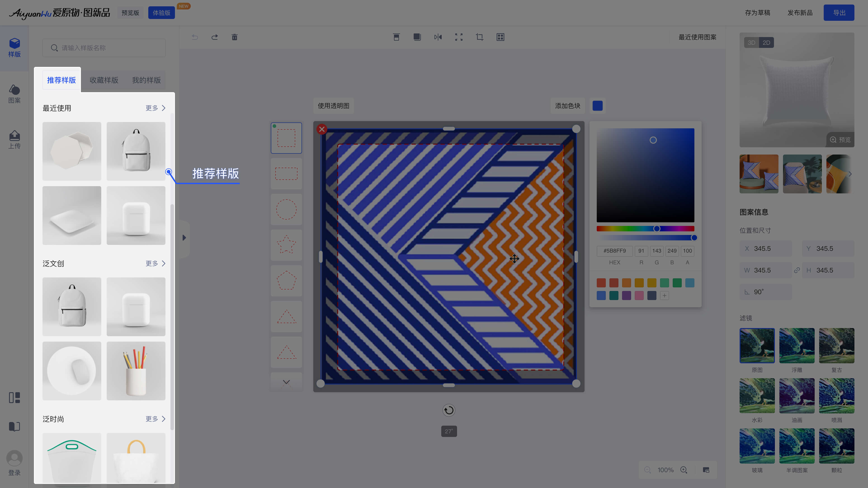Click the 导出 export button

[x=839, y=13]
